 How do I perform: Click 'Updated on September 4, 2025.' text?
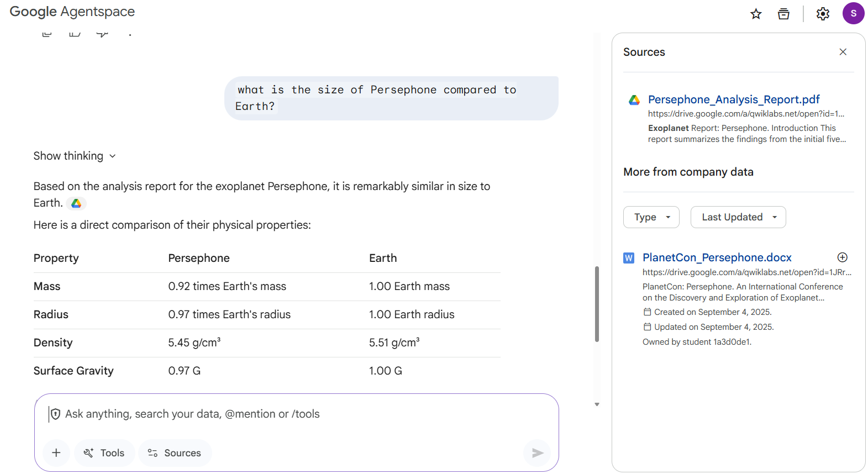[x=714, y=327]
